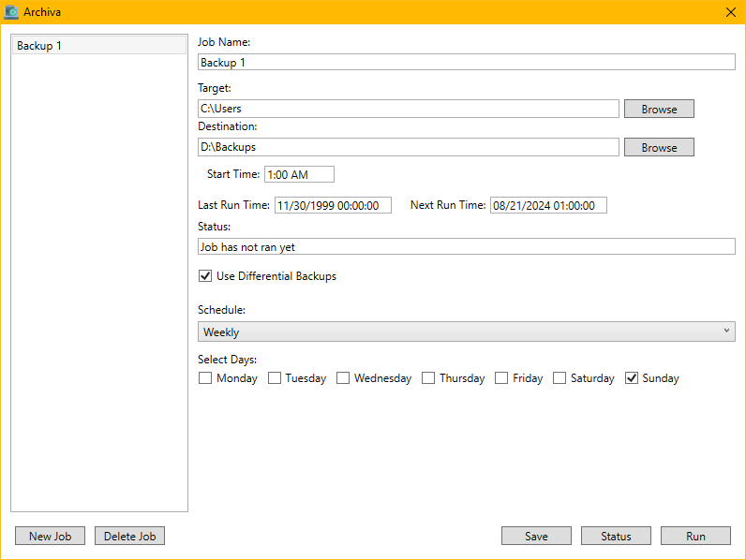This screenshot has width=746, height=560.
Task: Click the Start Time field
Action: [299, 174]
